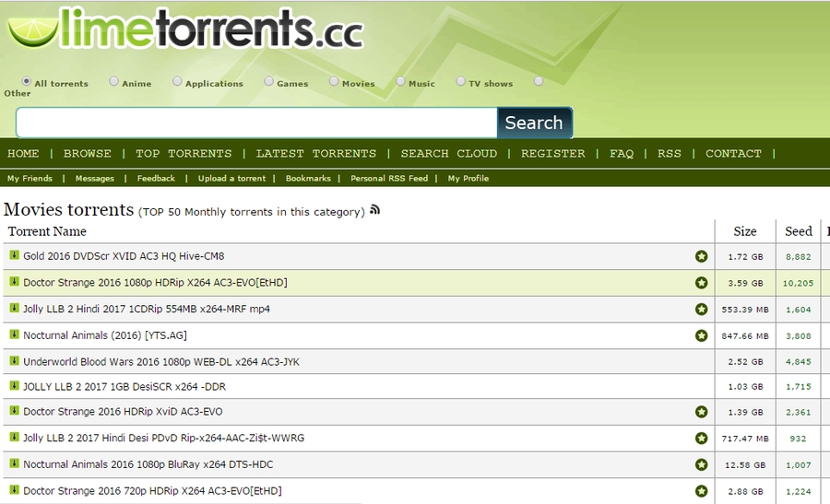Click the RSS feed icon beside Movies torrents

(375, 210)
